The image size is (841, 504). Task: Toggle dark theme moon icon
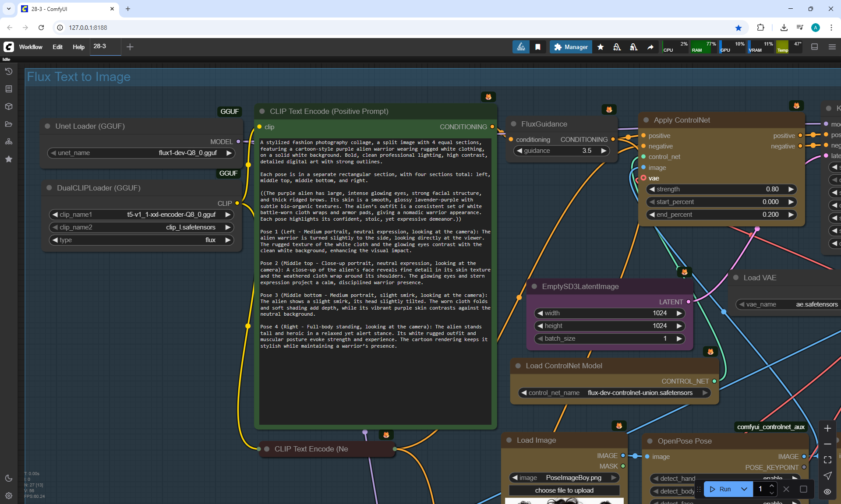[9, 478]
